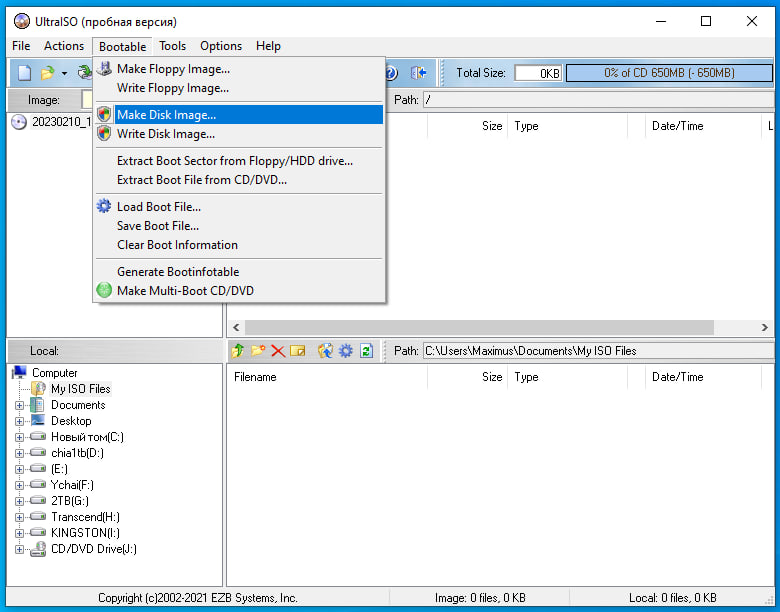Click the green disc icon beside Make Multi-Boot

click(x=104, y=290)
